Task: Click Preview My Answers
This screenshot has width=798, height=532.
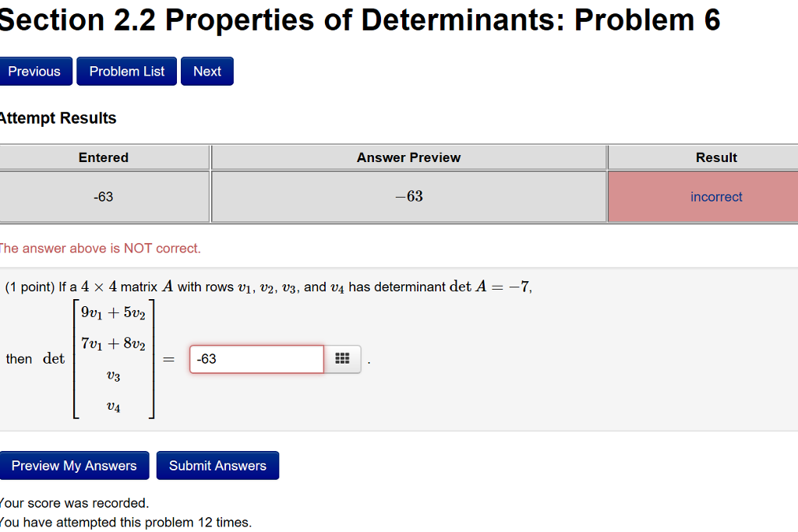Action: click(x=75, y=465)
